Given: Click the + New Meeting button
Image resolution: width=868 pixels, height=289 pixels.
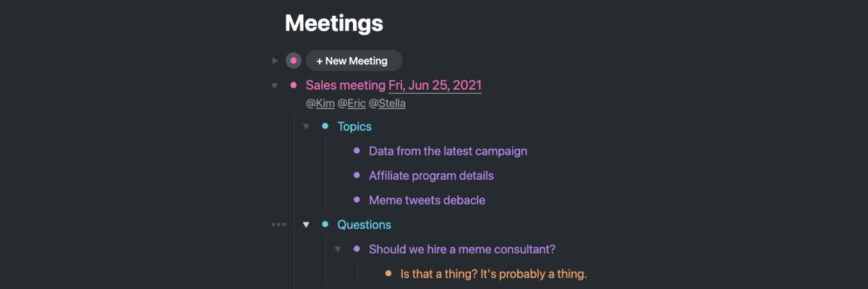Looking at the screenshot, I should click(x=354, y=61).
